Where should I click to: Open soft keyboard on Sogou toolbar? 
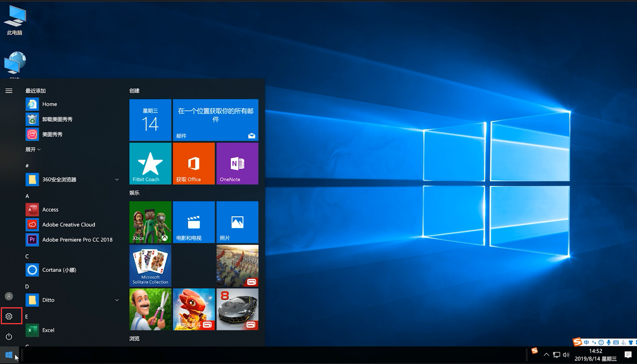click(616, 342)
